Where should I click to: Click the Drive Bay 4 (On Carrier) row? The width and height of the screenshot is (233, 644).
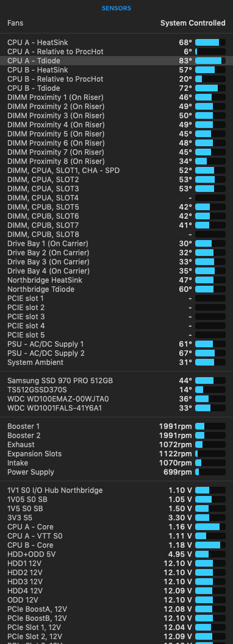pos(116,271)
